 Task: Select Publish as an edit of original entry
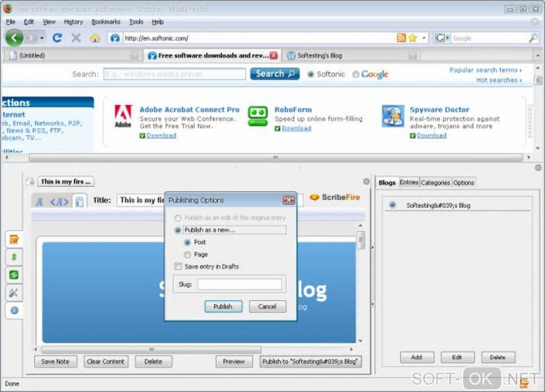(x=178, y=218)
